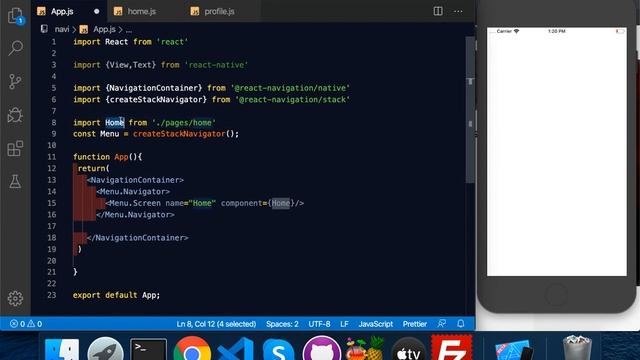Open feedback icon in status bar
640x360 pixels.
[442, 324]
